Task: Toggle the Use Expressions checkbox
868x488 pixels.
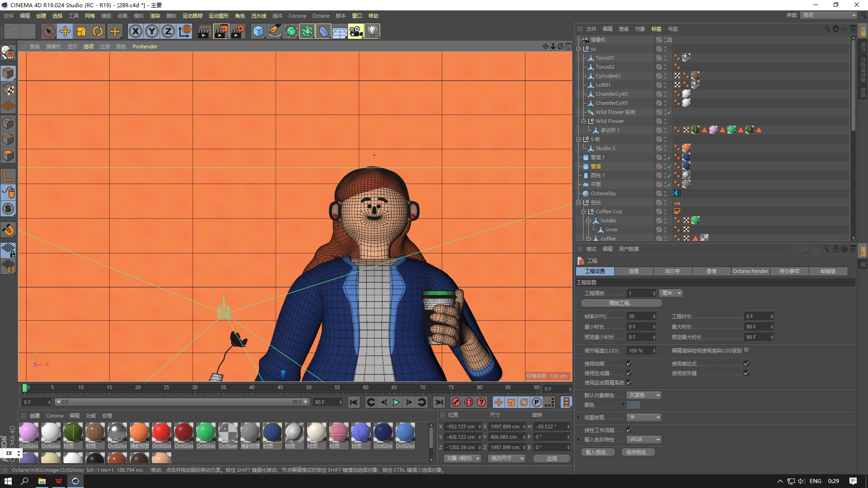Action: pyautogui.click(x=746, y=363)
